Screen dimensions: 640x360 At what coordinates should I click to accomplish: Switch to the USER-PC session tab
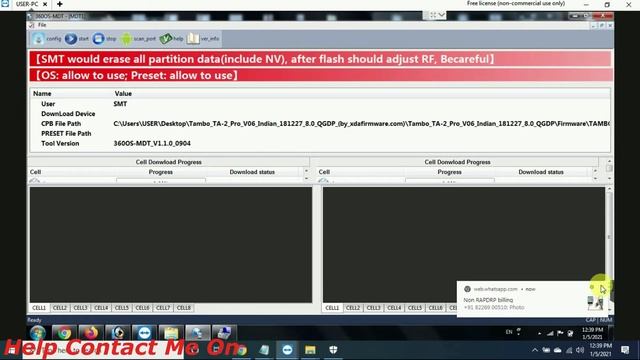[x=27, y=4]
